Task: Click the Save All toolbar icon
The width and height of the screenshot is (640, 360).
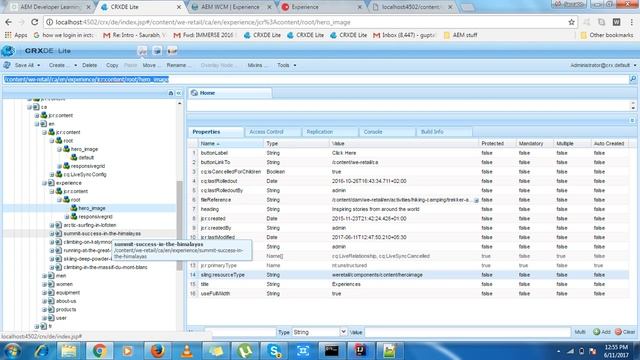Action: 7,65
